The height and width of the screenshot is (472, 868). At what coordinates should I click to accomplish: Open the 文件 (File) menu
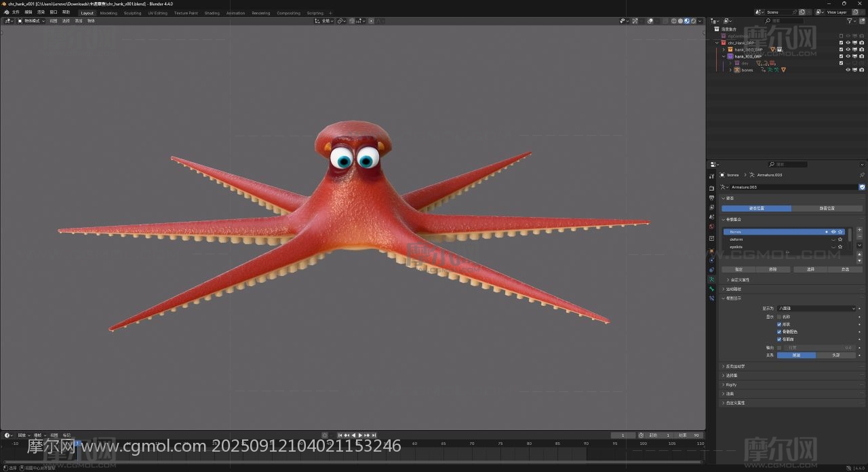(x=16, y=12)
